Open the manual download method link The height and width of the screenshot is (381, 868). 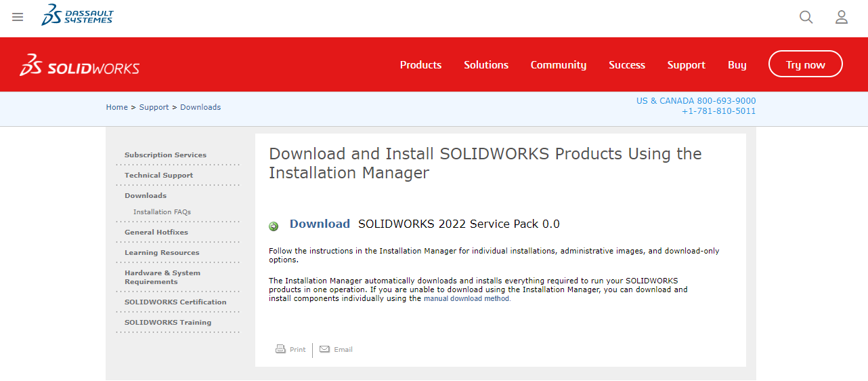pyautogui.click(x=466, y=298)
